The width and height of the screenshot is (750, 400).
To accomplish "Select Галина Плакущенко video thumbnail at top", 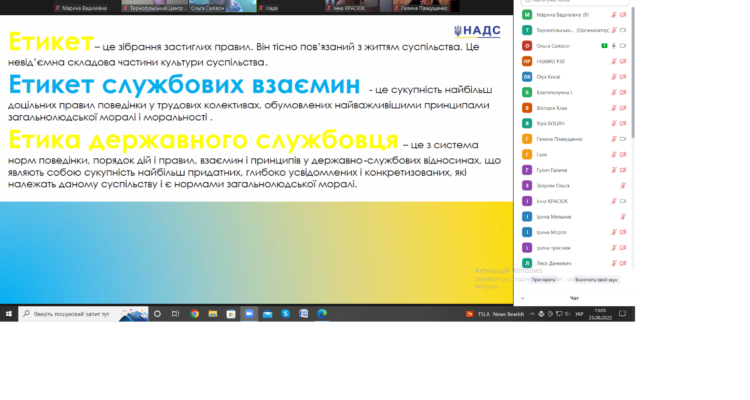I will [x=426, y=6].
